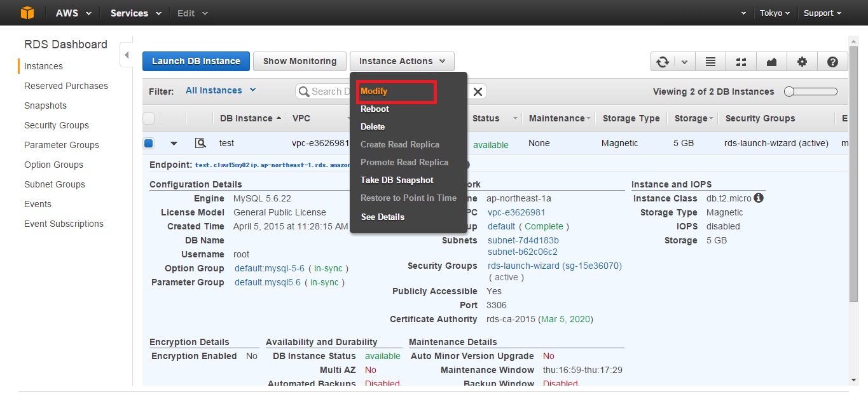This screenshot has height=394, width=868.
Task: Open RDS Dashboard in sidebar
Action: point(65,44)
